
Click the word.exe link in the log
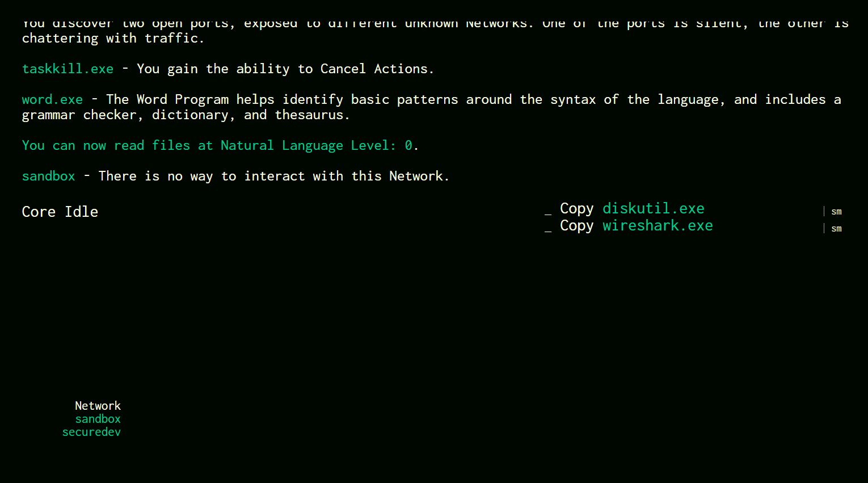coord(52,100)
